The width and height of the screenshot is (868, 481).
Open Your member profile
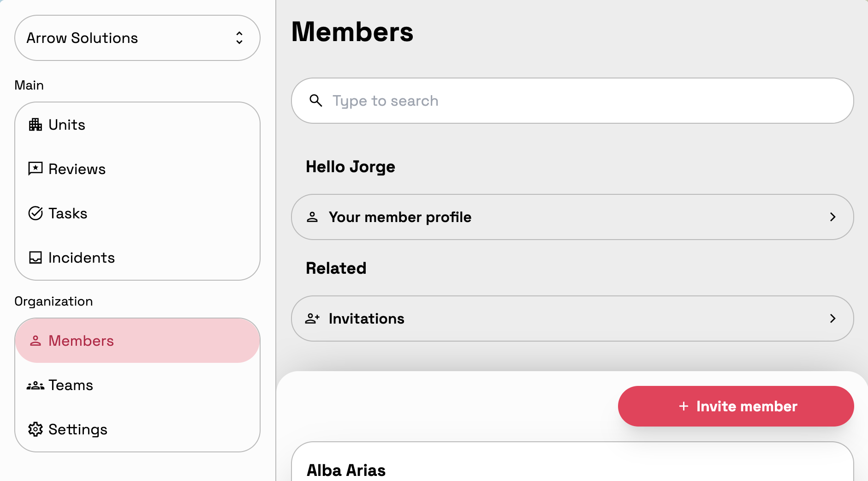[x=572, y=217]
